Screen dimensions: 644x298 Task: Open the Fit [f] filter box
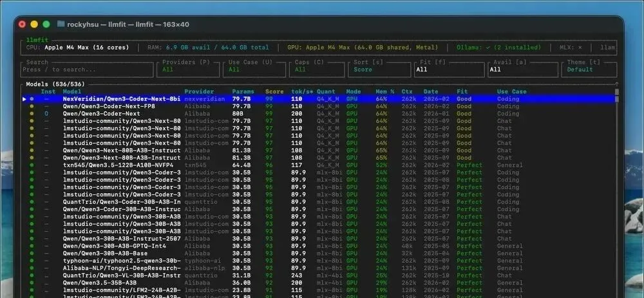(x=449, y=70)
